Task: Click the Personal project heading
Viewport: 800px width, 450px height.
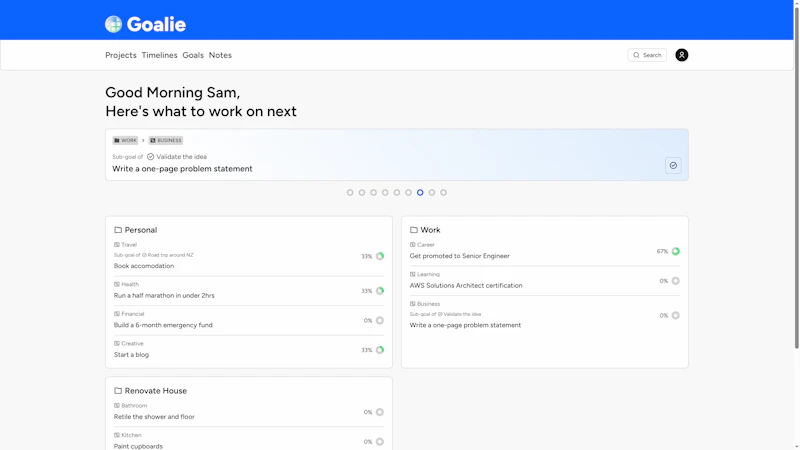Action: (x=141, y=230)
